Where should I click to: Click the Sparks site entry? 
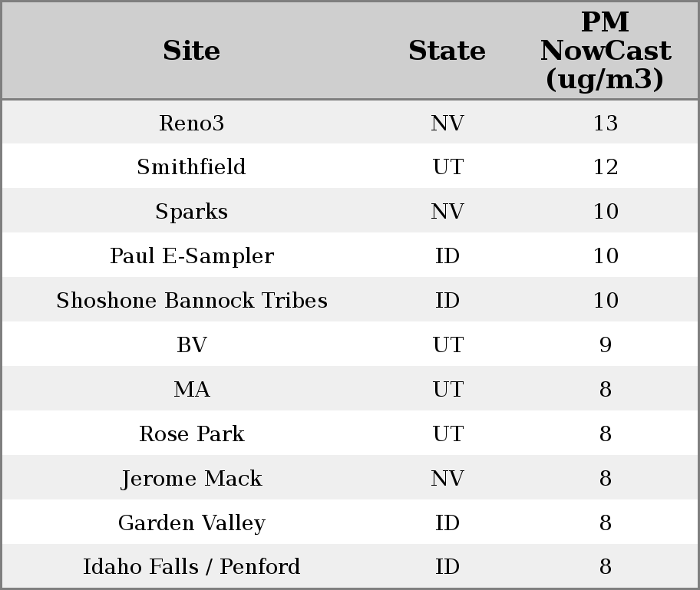tap(191, 212)
